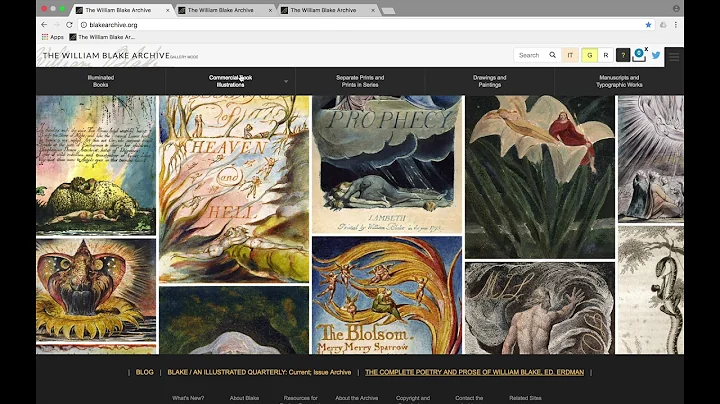720x404 pixels.
Task: Open Drawings and Paintings menu
Action: 489,81
